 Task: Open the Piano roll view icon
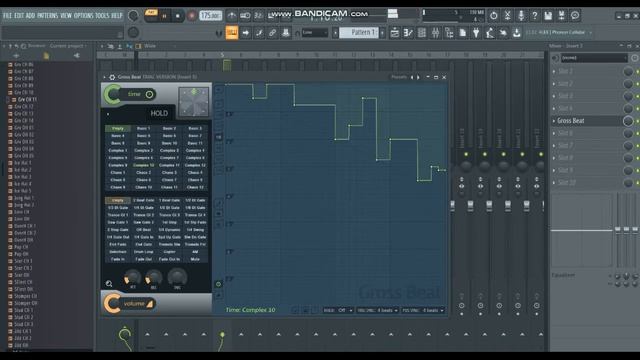(x=408, y=33)
